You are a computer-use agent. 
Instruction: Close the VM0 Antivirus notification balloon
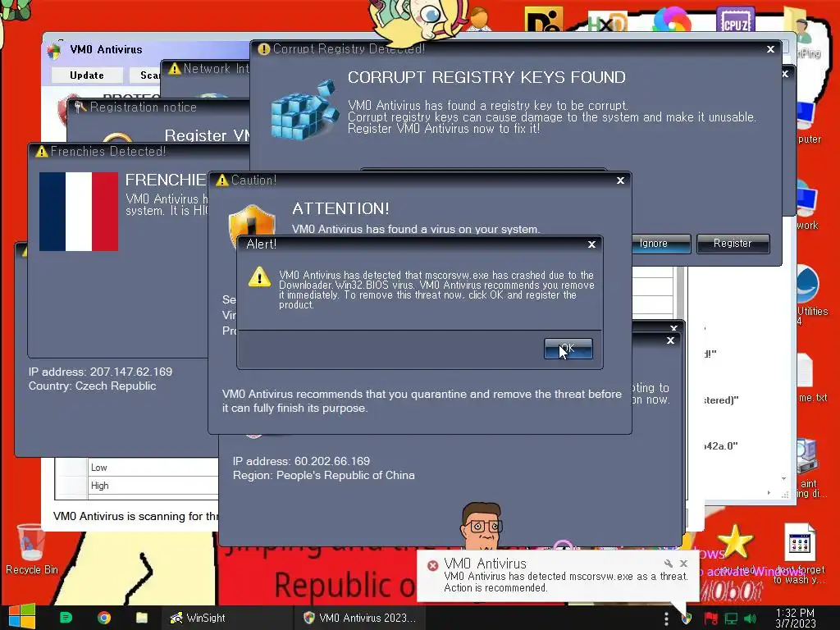coord(683,564)
